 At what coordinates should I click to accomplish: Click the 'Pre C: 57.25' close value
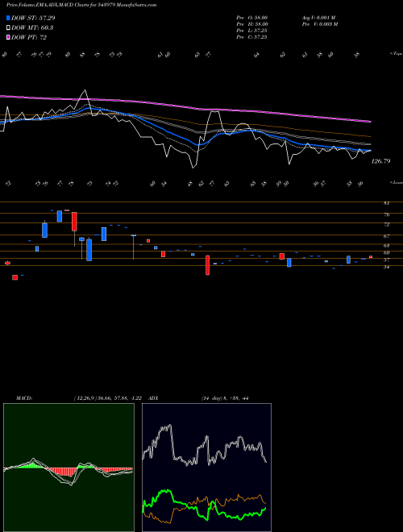point(251,37)
